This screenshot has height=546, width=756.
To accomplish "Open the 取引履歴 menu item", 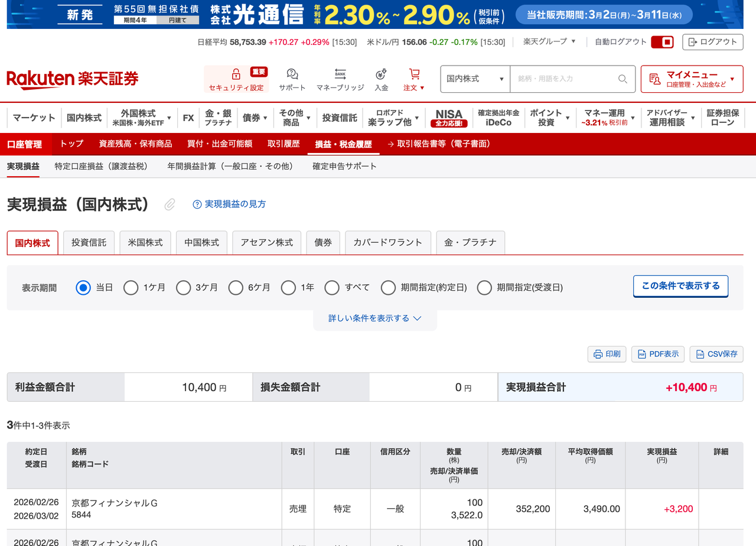I will tap(283, 144).
